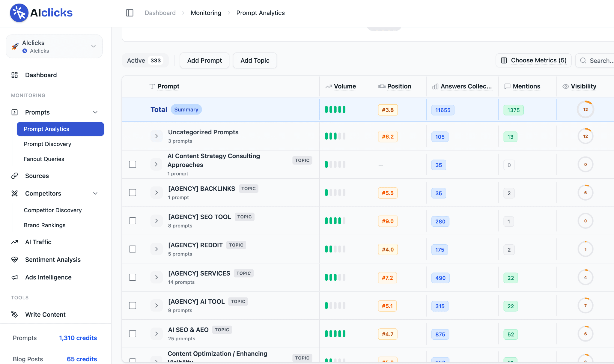Expand Uncategorized Prompts row
Image resolution: width=614 pixels, height=364 pixels.
(x=156, y=136)
